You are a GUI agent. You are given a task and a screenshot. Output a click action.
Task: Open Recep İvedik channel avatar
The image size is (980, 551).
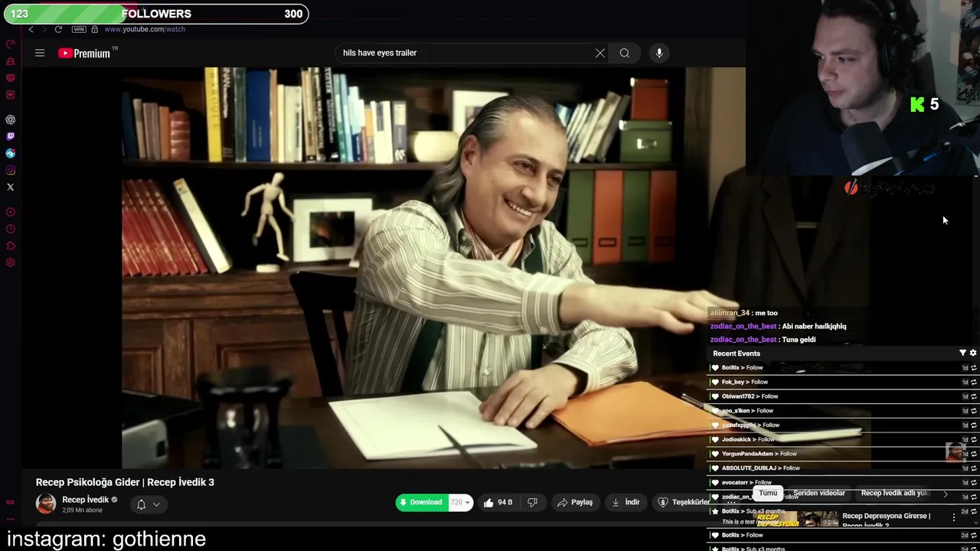pos(46,504)
